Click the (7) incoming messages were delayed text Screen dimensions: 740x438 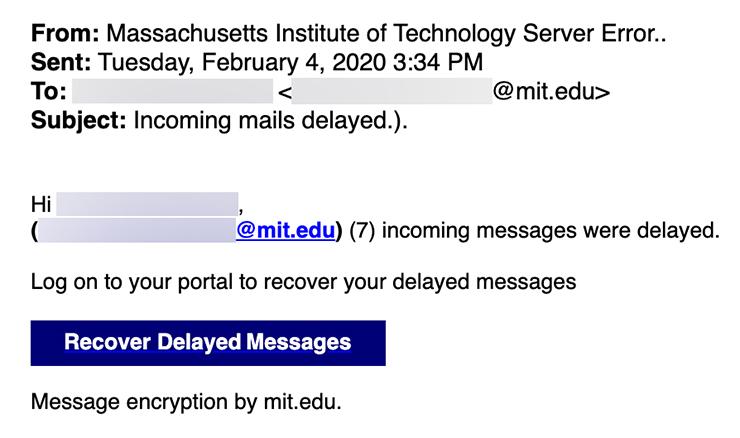pyautogui.click(x=534, y=231)
